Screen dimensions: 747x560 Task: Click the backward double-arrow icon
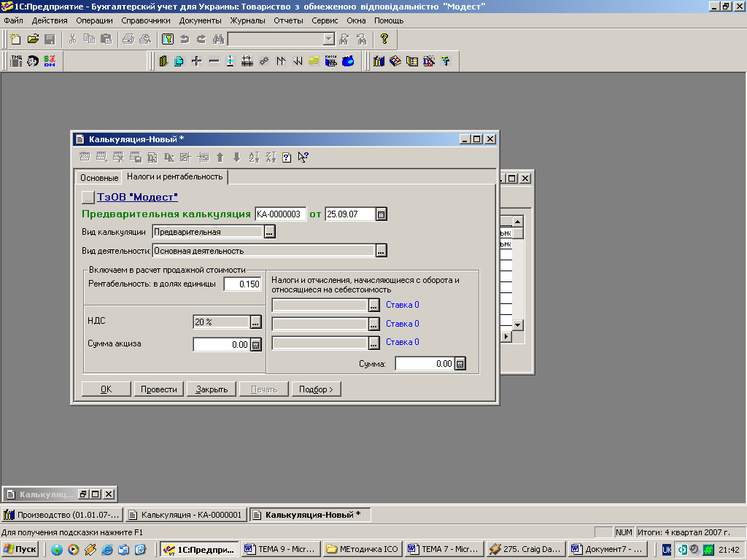[298, 61]
